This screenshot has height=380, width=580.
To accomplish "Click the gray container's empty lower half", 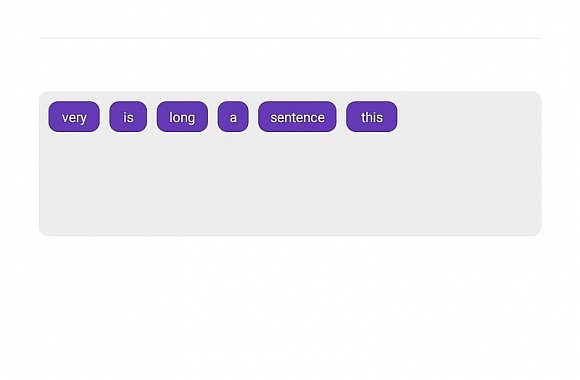I will (x=290, y=200).
